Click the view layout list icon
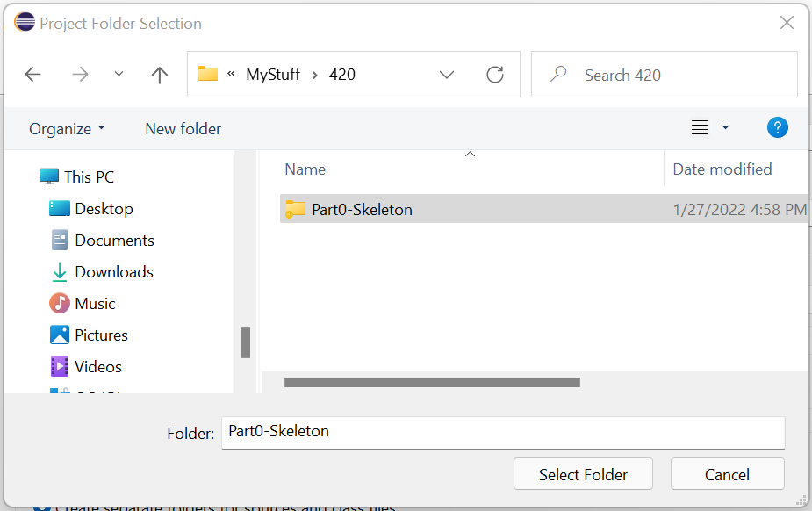The image size is (812, 511). coord(700,128)
